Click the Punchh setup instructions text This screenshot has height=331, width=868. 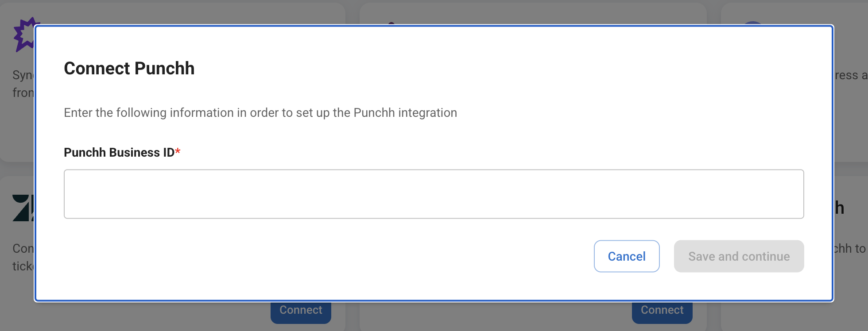coord(260,113)
